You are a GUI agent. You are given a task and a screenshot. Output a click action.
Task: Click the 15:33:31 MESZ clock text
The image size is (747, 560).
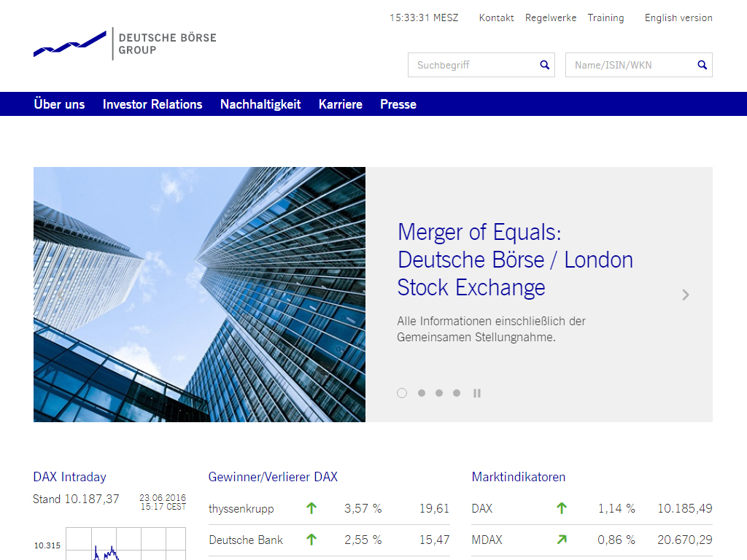(424, 17)
